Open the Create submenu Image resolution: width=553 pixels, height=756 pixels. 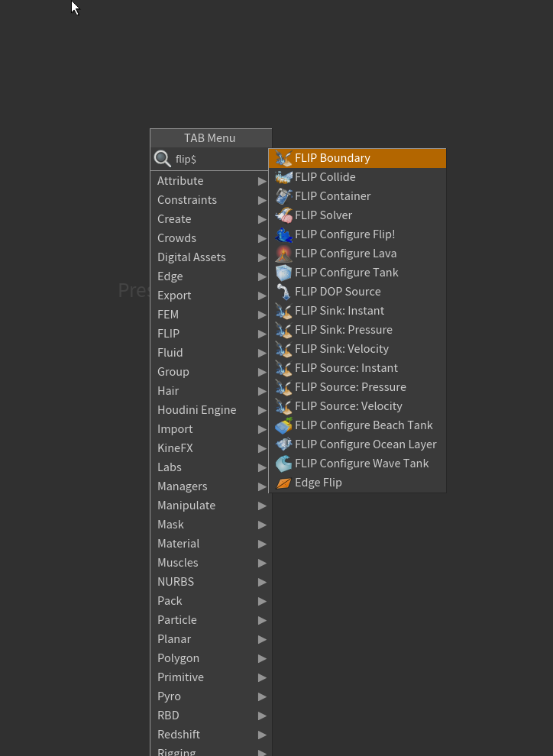211,219
